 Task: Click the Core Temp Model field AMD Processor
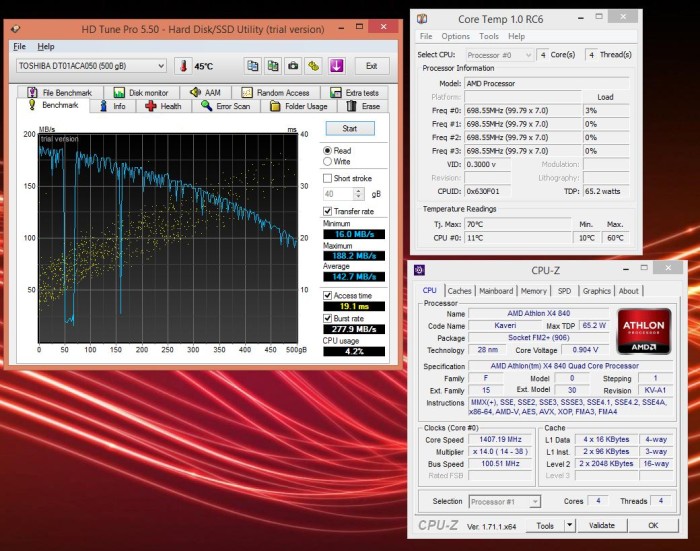pos(546,83)
